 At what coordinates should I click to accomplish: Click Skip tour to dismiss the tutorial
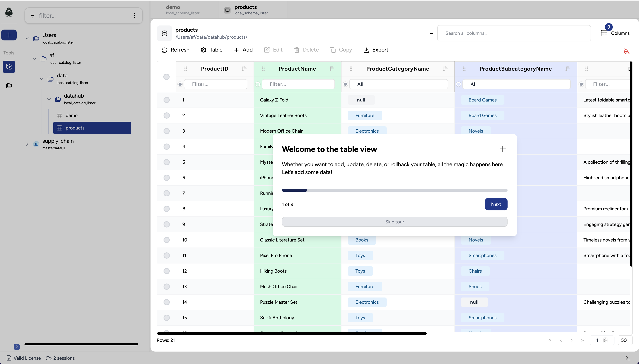[x=395, y=222]
